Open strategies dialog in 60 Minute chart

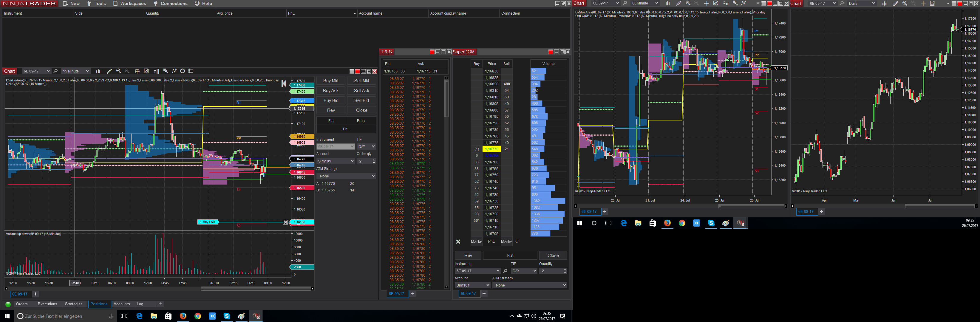(x=743, y=3)
